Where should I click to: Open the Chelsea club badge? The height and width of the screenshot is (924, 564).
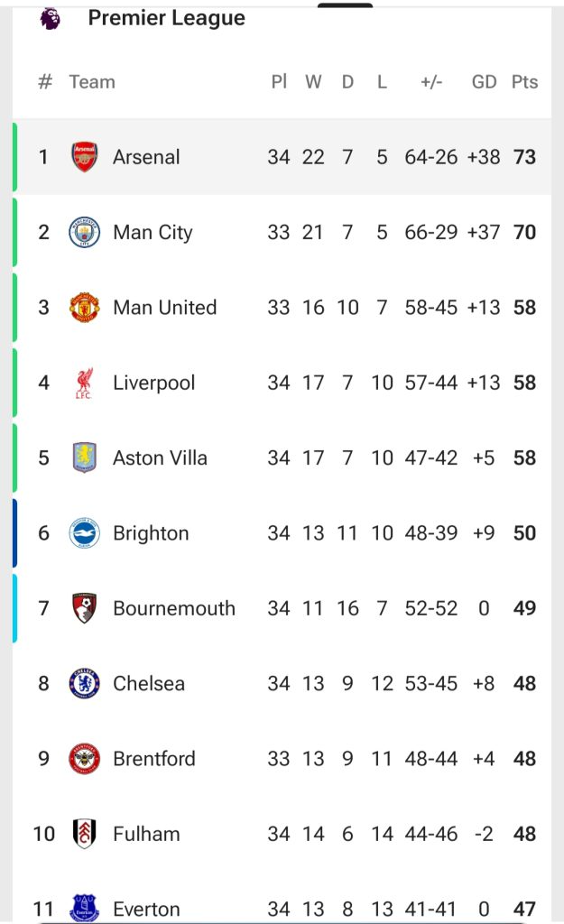85,684
